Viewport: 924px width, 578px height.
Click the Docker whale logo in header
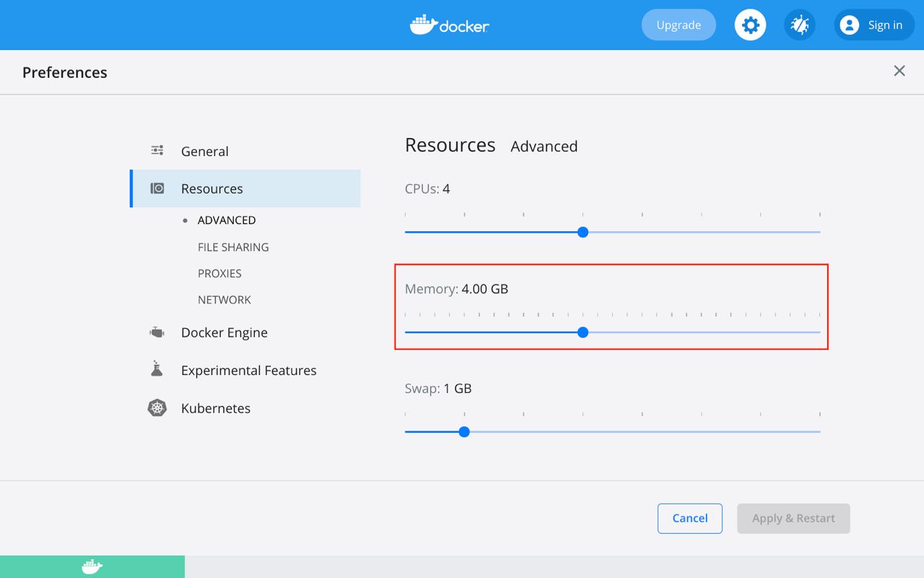click(450, 25)
